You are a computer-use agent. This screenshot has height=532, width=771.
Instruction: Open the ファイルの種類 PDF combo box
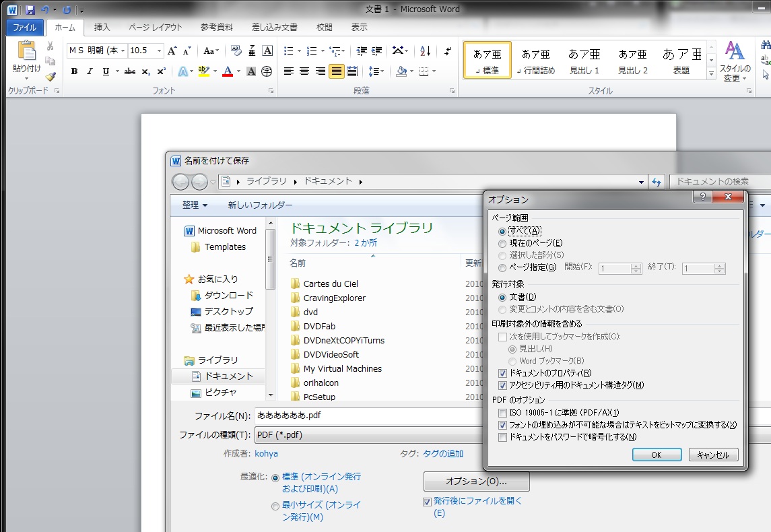coord(364,435)
